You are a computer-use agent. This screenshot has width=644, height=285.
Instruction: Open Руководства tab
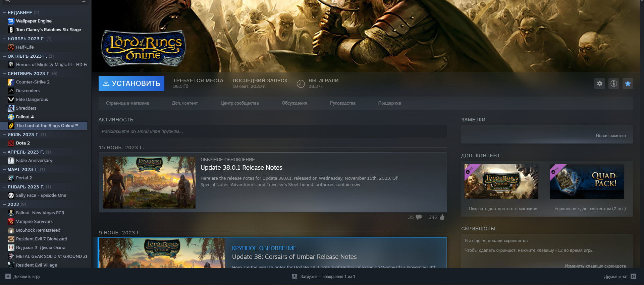click(x=342, y=103)
